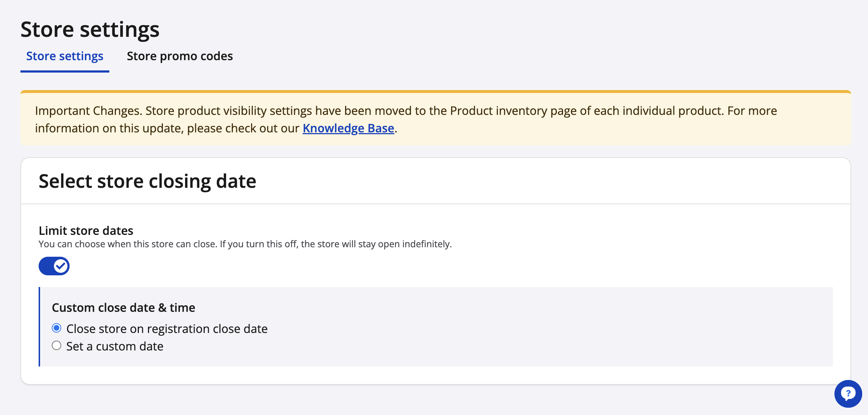
Task: Choose the Set a custom date radio button
Action: pos(56,346)
